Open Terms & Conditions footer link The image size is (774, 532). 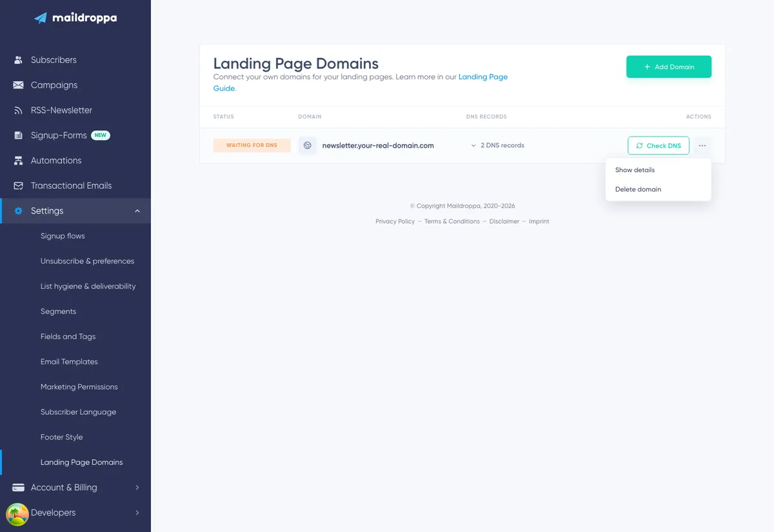pyautogui.click(x=452, y=221)
